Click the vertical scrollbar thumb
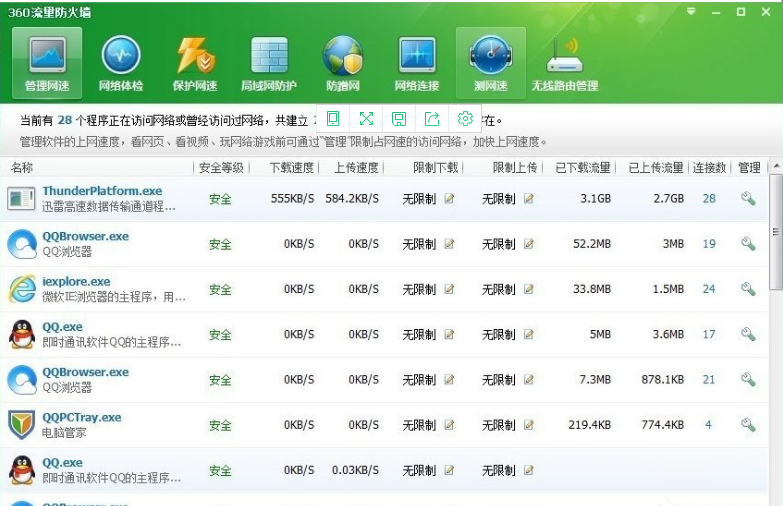Image resolution: width=783 pixels, height=506 pixels. [x=776, y=232]
